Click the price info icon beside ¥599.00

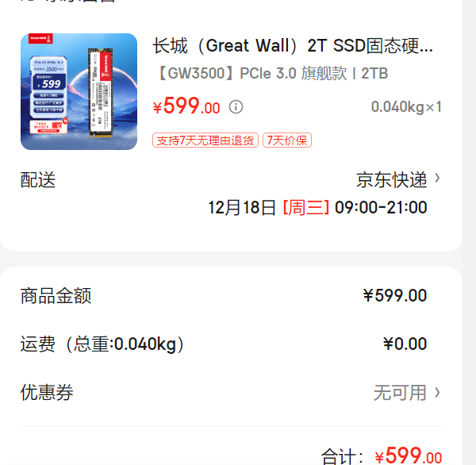(236, 107)
